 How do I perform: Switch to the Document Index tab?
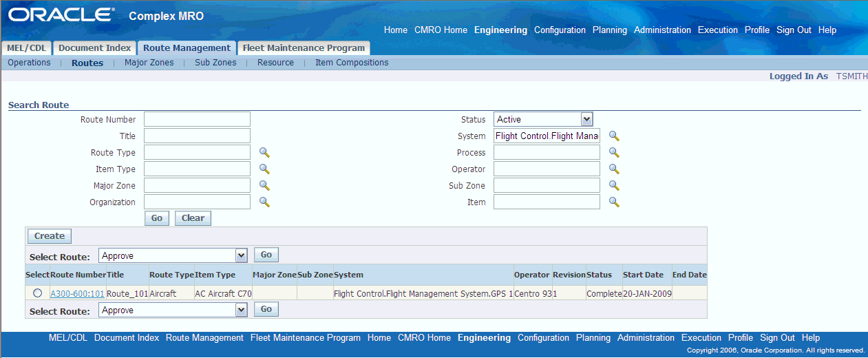(94, 48)
